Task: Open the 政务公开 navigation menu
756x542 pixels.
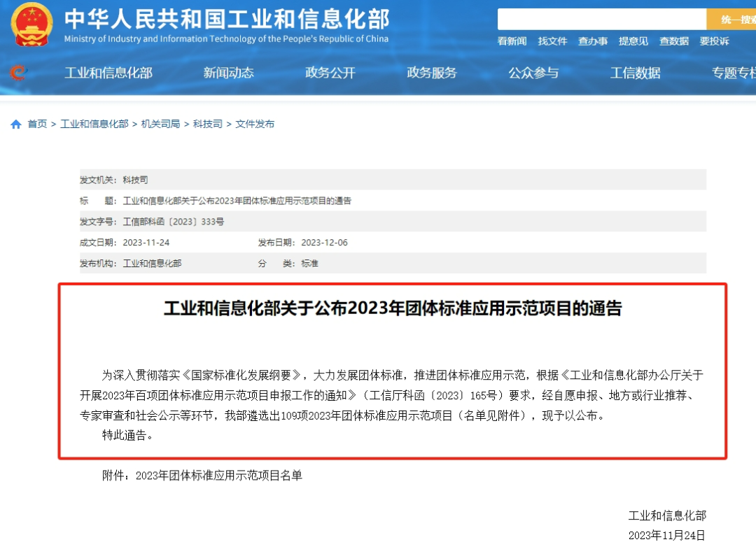Action: click(330, 73)
